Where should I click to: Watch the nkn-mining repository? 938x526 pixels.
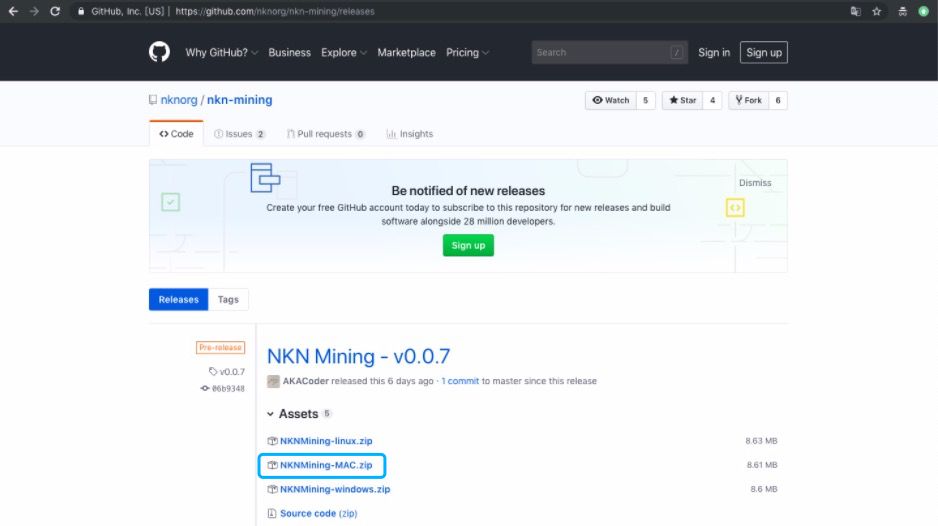coord(611,101)
